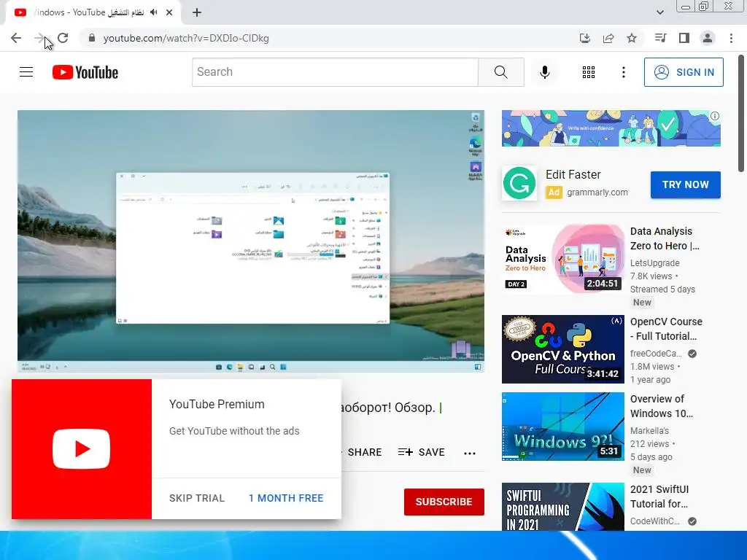Open the OpenCV Course Full Tutorial title
Screen dimensions: 747x560
click(x=666, y=329)
